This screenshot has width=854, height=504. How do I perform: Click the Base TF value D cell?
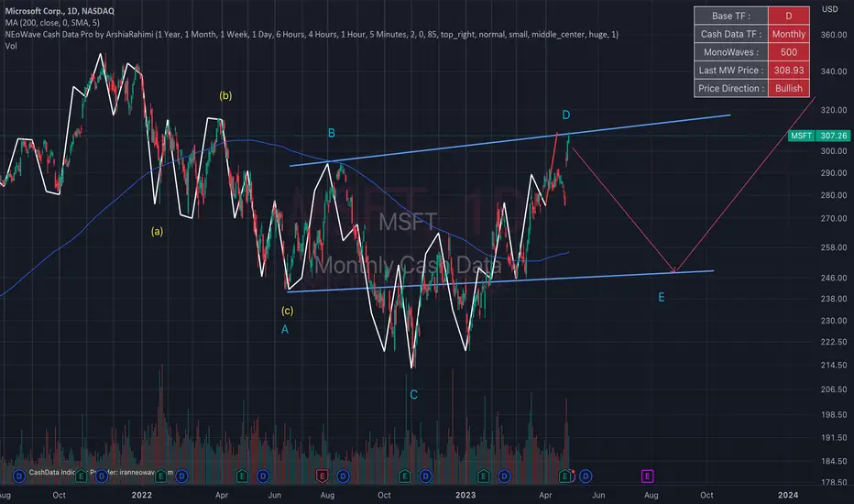(789, 16)
